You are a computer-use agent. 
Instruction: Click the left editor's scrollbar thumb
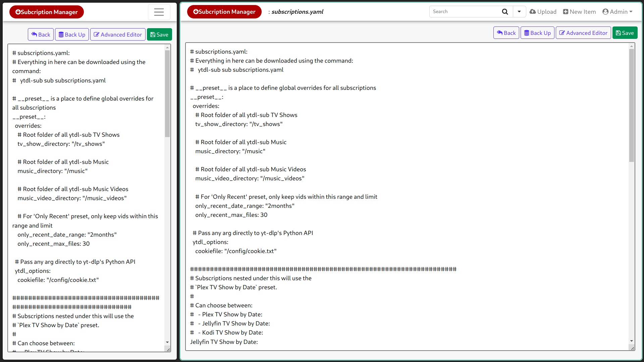[167, 94]
